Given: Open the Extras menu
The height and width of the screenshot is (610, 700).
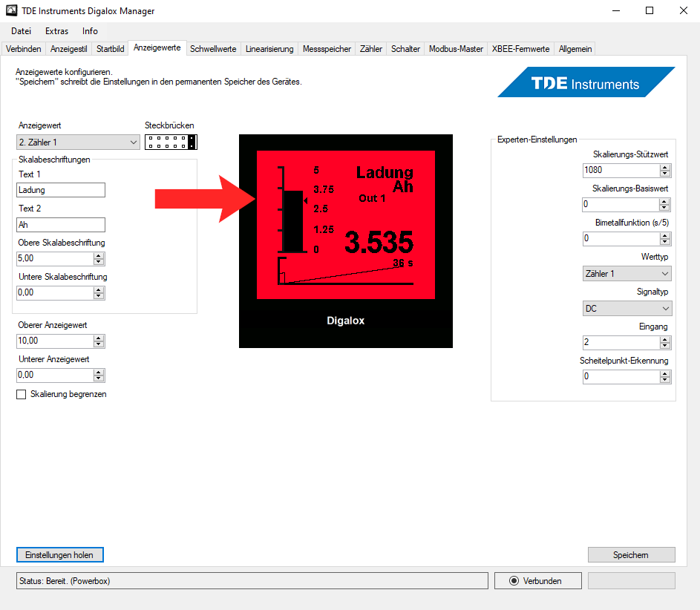Looking at the screenshot, I should (x=56, y=31).
